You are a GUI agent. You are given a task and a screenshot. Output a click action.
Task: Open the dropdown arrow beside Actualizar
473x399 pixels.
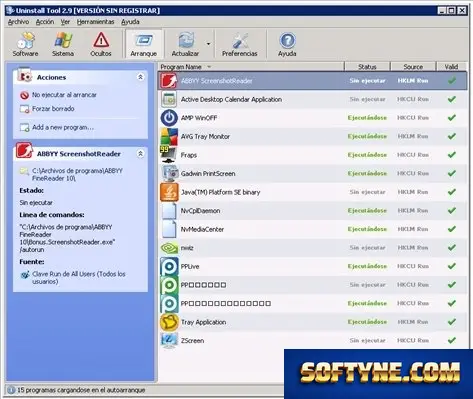(x=208, y=44)
